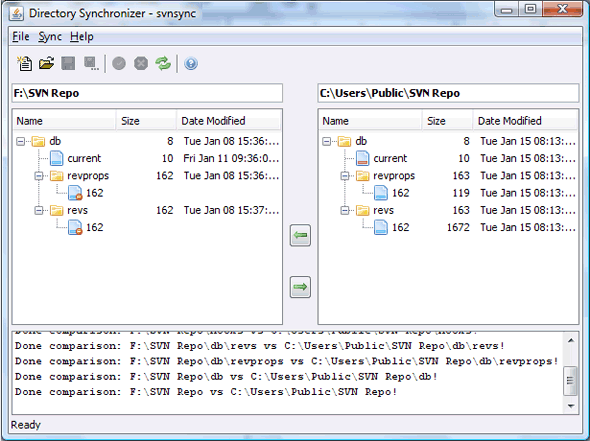
Task: Click the grey checkmark start icon
Action: coord(119,63)
